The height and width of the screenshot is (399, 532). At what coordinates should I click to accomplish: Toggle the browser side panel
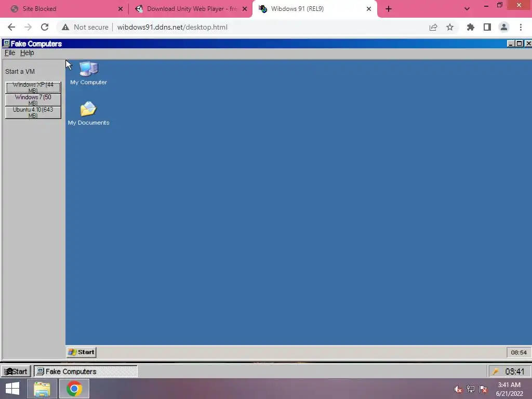[487, 27]
